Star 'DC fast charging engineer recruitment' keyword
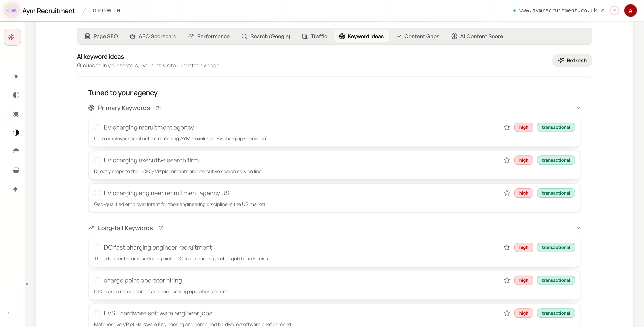This screenshot has width=644, height=327. tap(507, 247)
